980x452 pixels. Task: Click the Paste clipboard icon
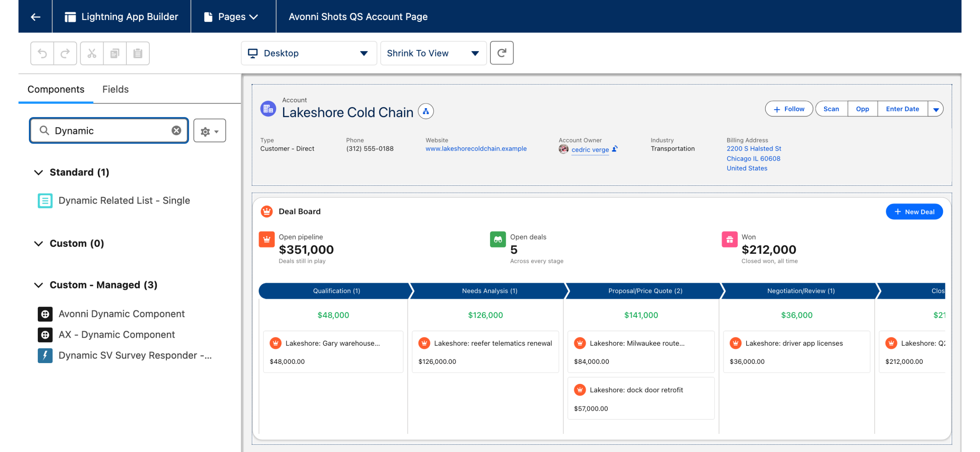point(138,53)
